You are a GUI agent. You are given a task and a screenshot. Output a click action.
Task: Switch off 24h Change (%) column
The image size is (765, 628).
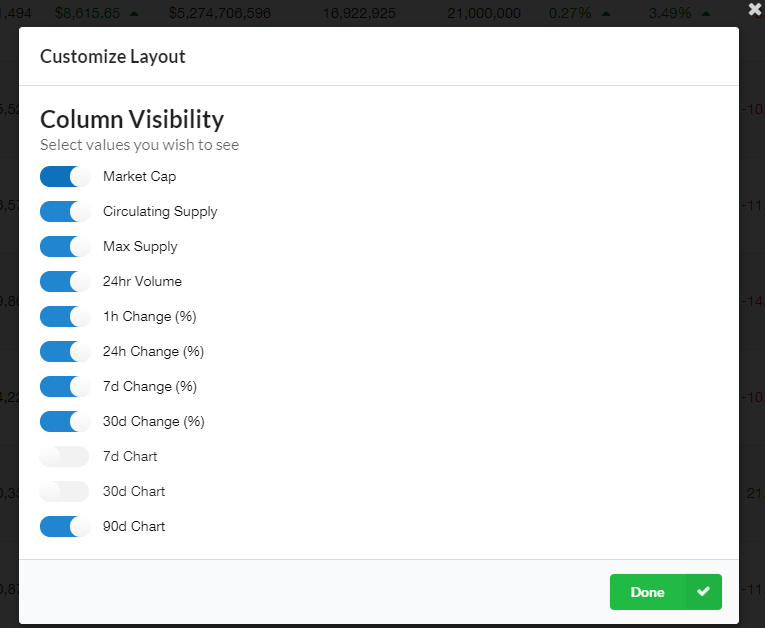click(65, 351)
